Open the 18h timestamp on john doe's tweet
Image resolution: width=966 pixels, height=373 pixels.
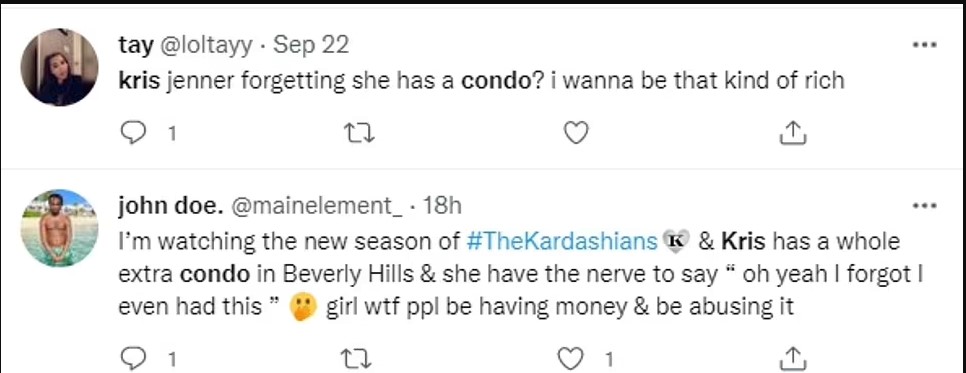[439, 206]
